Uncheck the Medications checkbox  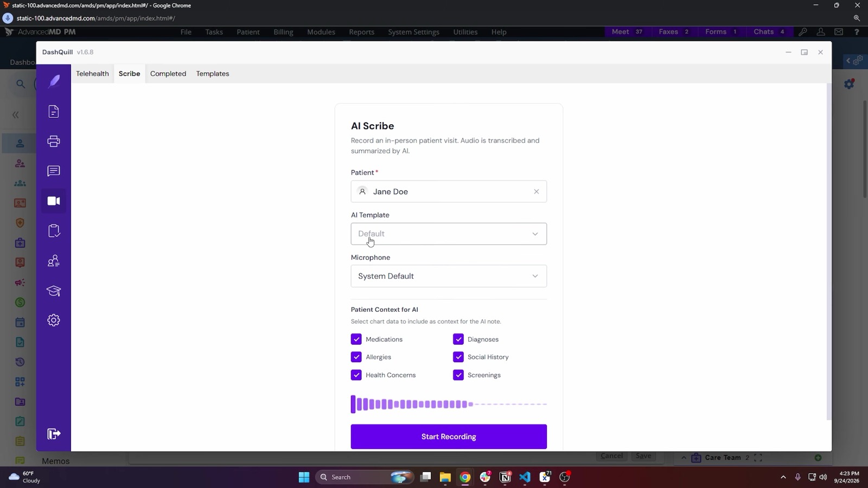(x=356, y=339)
